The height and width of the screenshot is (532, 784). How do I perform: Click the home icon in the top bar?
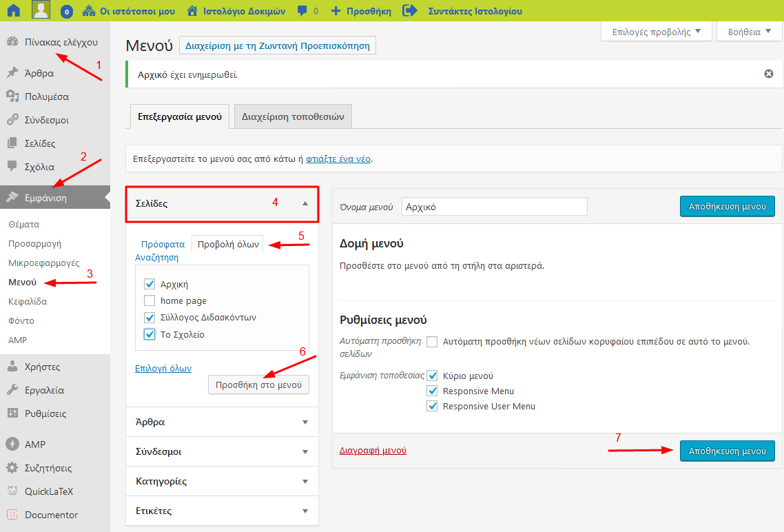pyautogui.click(x=13, y=11)
